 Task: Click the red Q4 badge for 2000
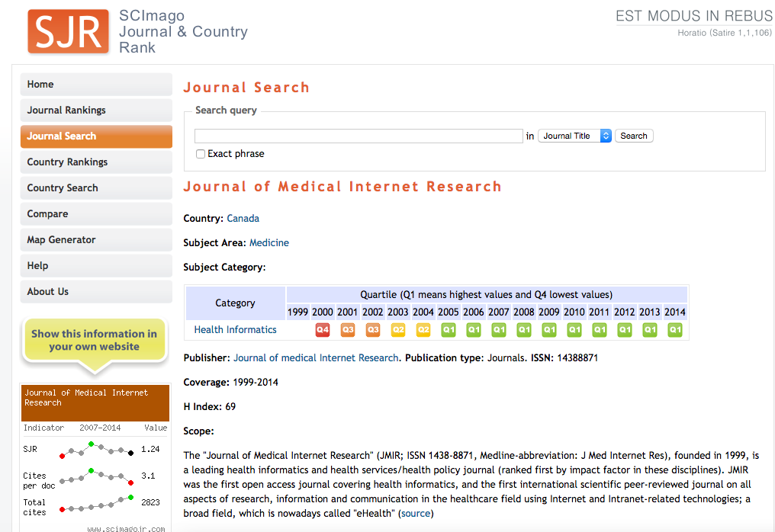click(323, 330)
